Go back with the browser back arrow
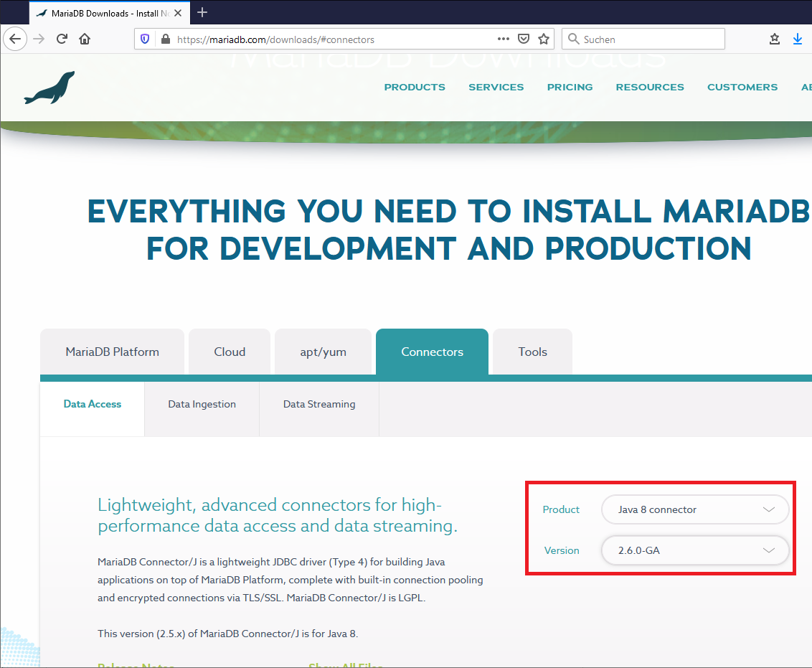The height and width of the screenshot is (668, 812). [15, 39]
